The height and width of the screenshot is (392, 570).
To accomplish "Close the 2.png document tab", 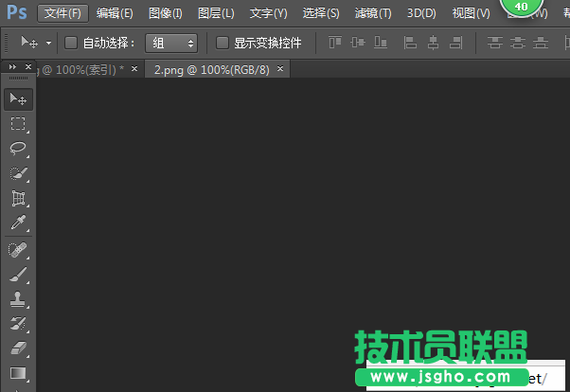I will coord(280,68).
